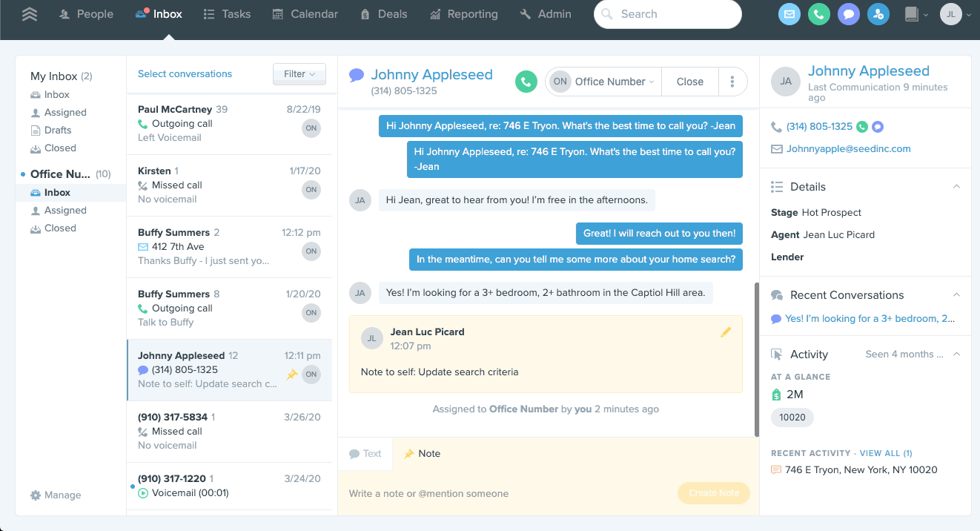Click the Create Note button
This screenshot has width=980, height=531.
pos(714,493)
